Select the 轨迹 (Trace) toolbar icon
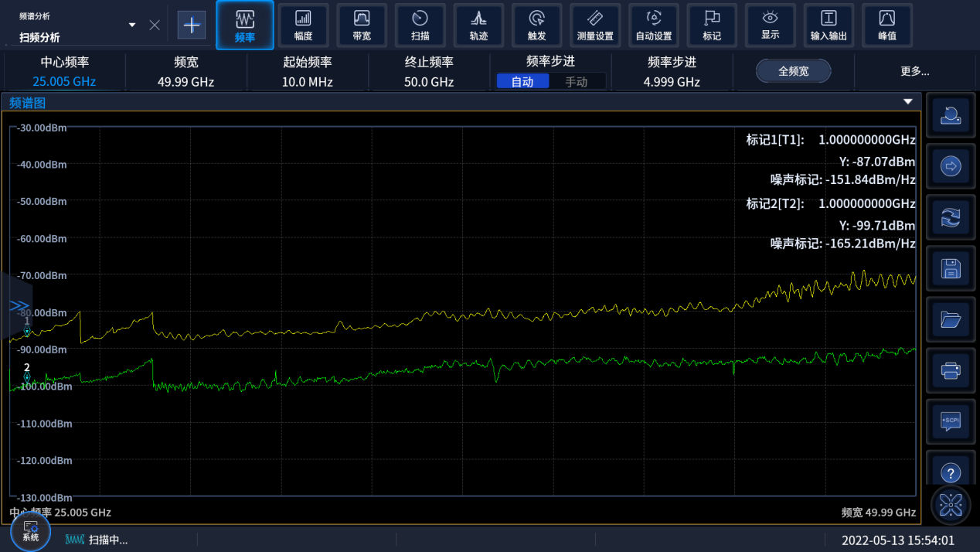The width and height of the screenshot is (980, 552). (478, 25)
